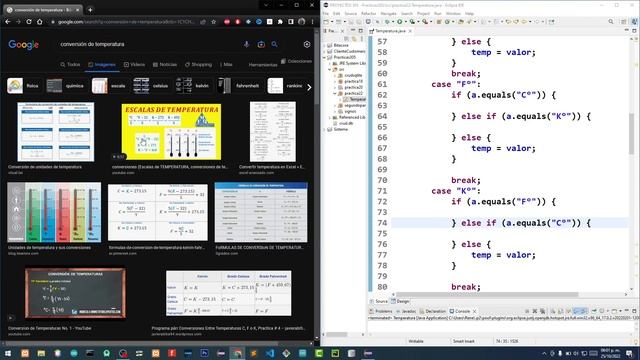Click the Chrome profile avatar
The image size is (640, 360).
point(302,22)
